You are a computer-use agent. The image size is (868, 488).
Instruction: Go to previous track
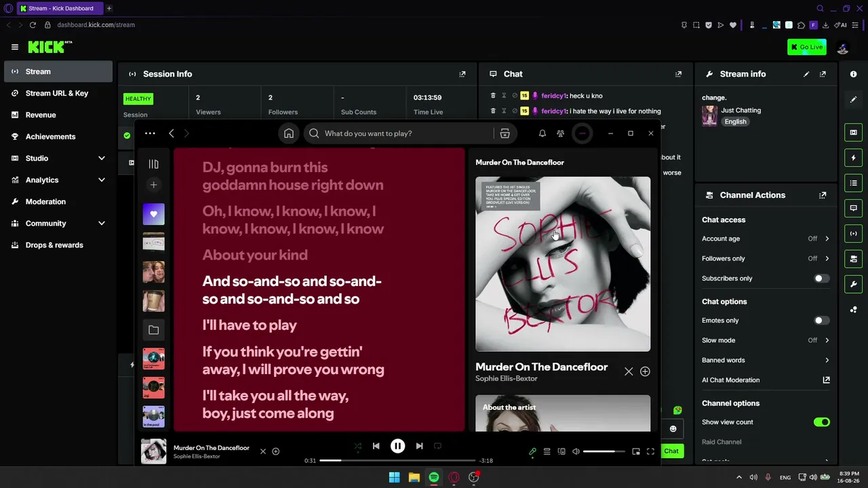376,446
